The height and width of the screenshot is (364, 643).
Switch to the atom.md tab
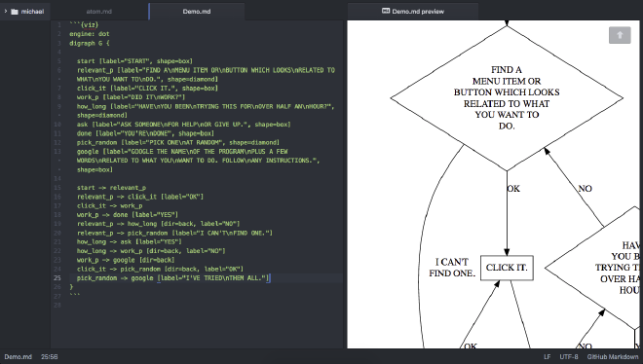pos(98,12)
